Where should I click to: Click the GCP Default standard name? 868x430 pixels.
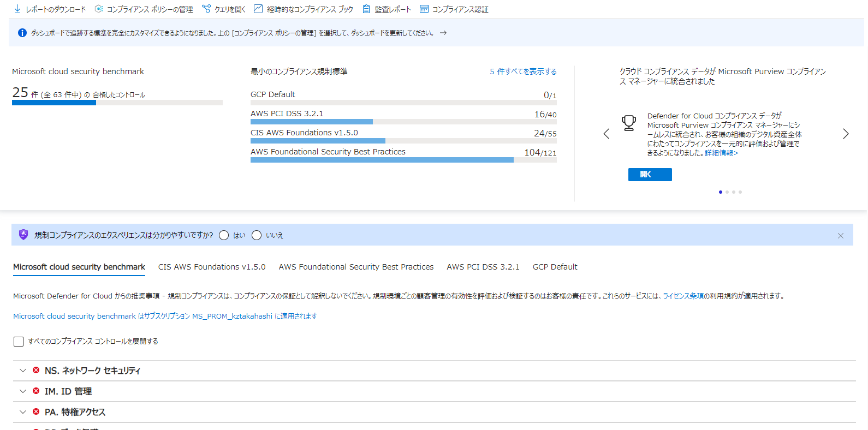[x=273, y=94]
